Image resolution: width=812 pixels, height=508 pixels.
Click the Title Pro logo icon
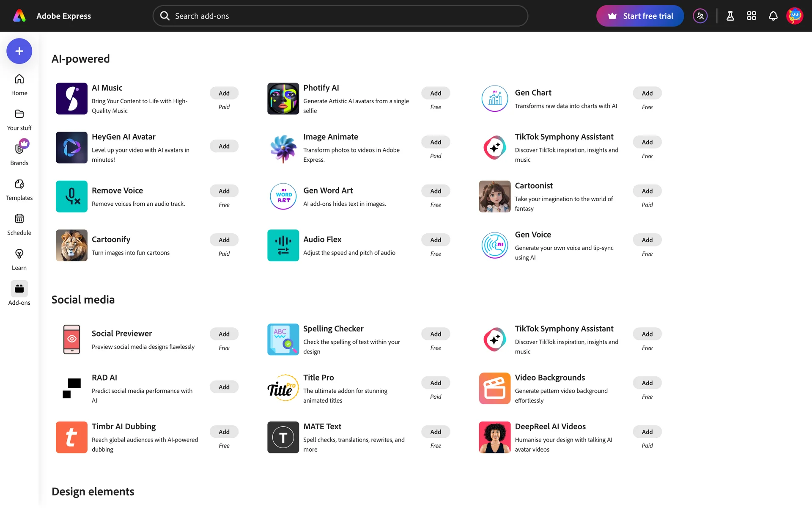[x=283, y=388]
